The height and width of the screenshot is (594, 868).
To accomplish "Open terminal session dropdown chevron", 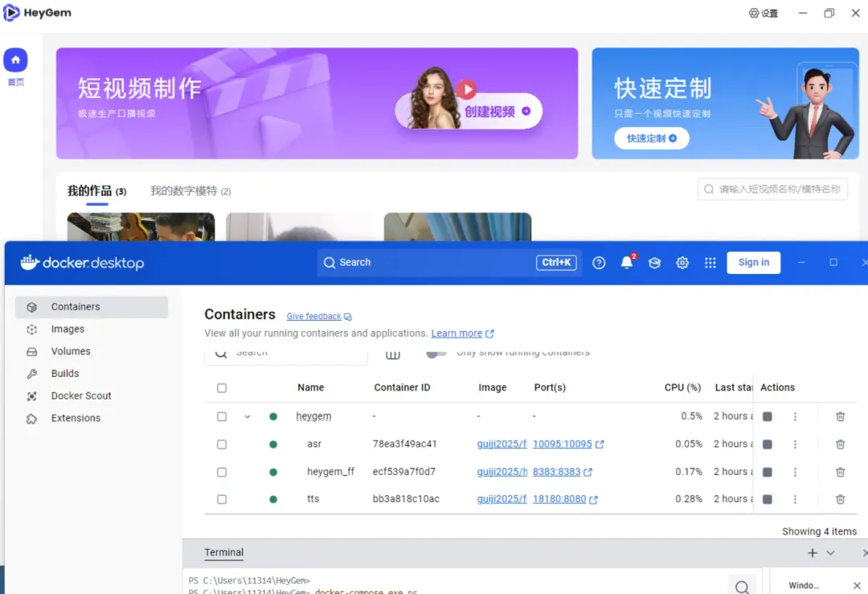I will (830, 553).
